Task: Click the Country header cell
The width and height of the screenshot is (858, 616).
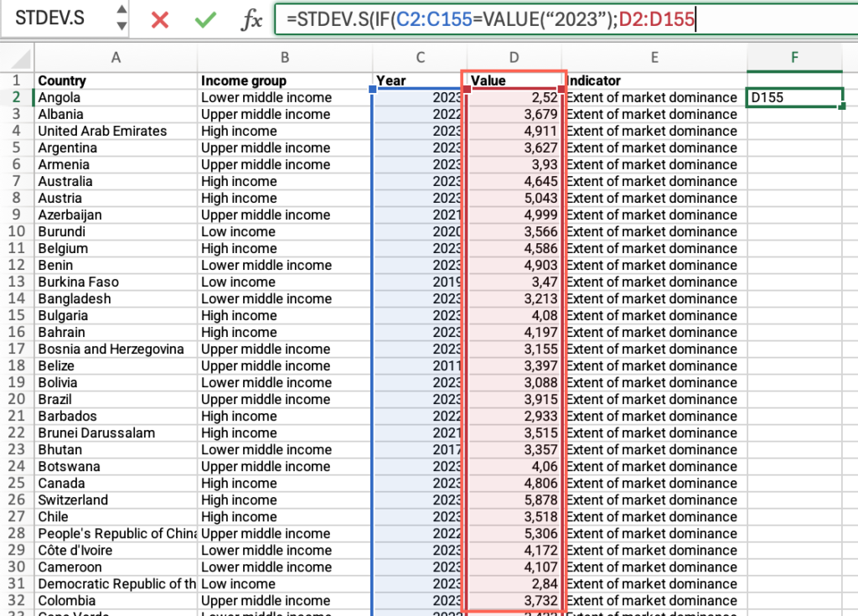Action: [x=116, y=80]
